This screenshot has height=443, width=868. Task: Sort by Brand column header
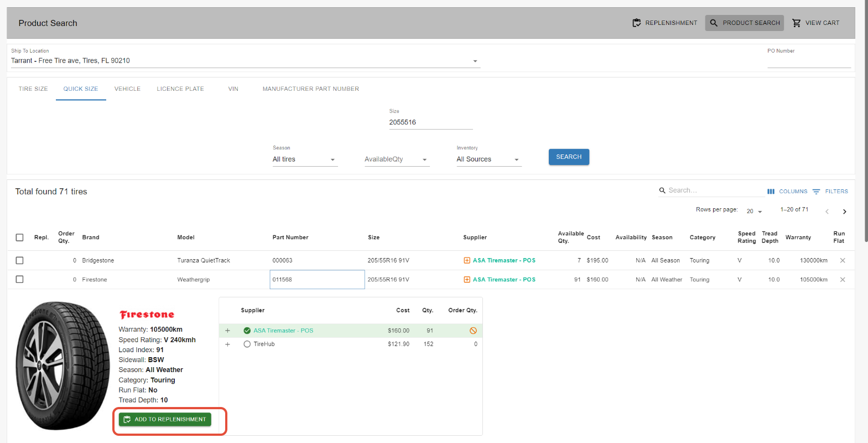coord(91,238)
